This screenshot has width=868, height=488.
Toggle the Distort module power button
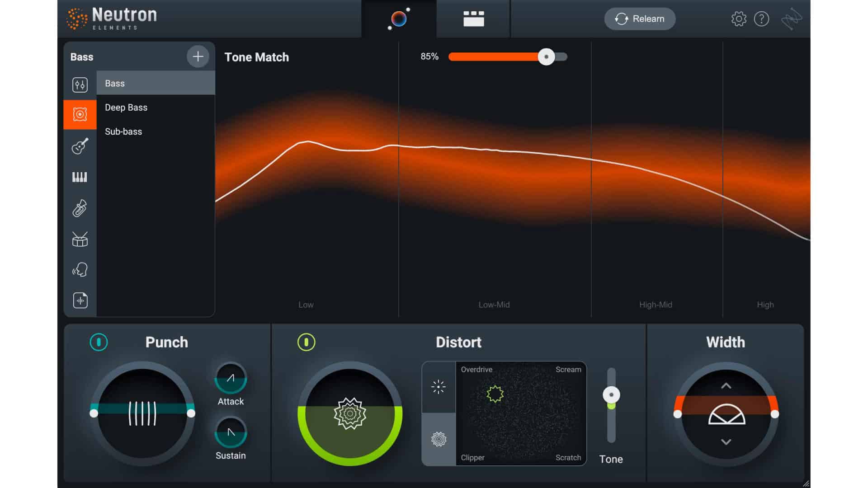[306, 342]
